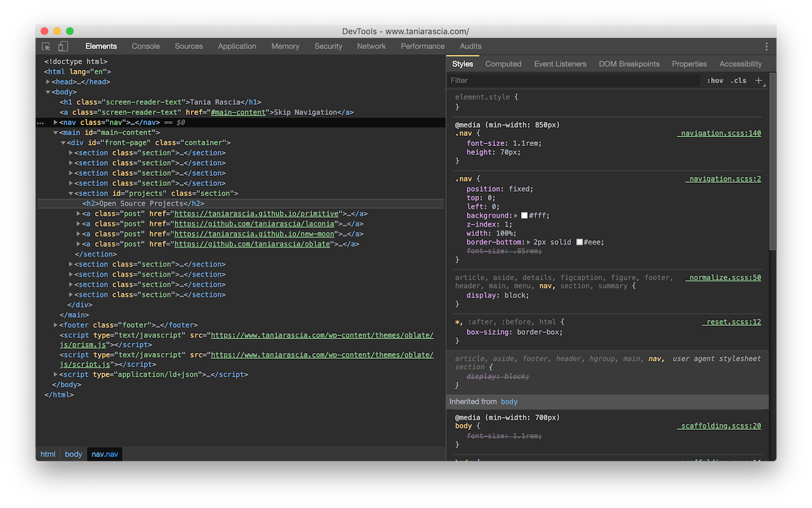Click the #eee border color swatch
Screen dimensions: 812x508
580,243
